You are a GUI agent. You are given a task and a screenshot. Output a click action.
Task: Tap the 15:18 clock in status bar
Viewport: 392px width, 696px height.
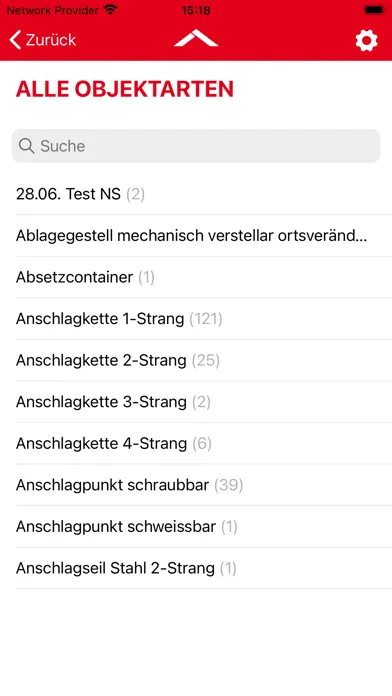click(196, 10)
